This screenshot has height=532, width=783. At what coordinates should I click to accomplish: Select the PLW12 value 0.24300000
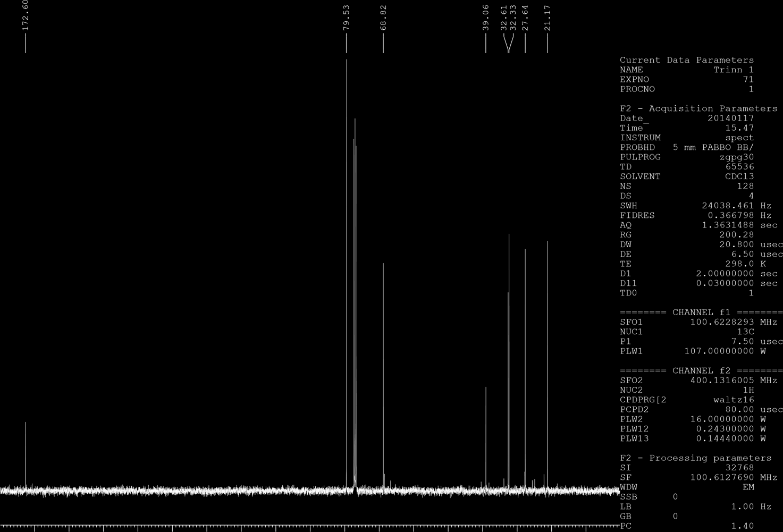(725, 429)
